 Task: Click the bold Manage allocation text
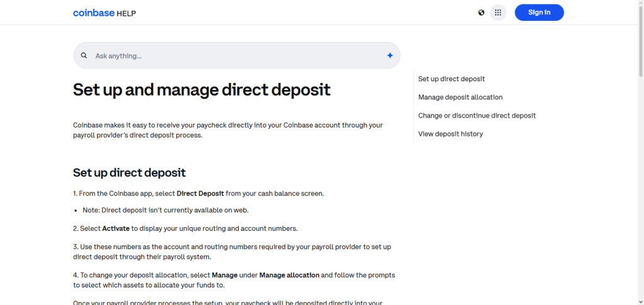(289, 275)
